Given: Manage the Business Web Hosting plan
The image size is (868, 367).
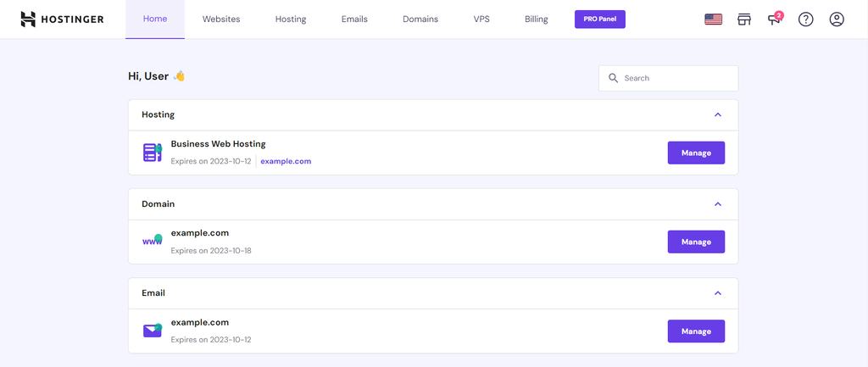Looking at the screenshot, I should click(x=696, y=153).
